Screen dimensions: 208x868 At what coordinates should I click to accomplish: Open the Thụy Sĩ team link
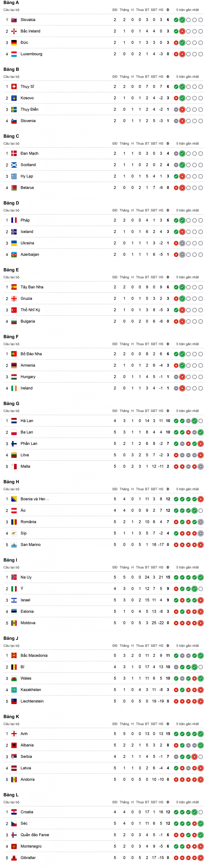click(x=27, y=87)
